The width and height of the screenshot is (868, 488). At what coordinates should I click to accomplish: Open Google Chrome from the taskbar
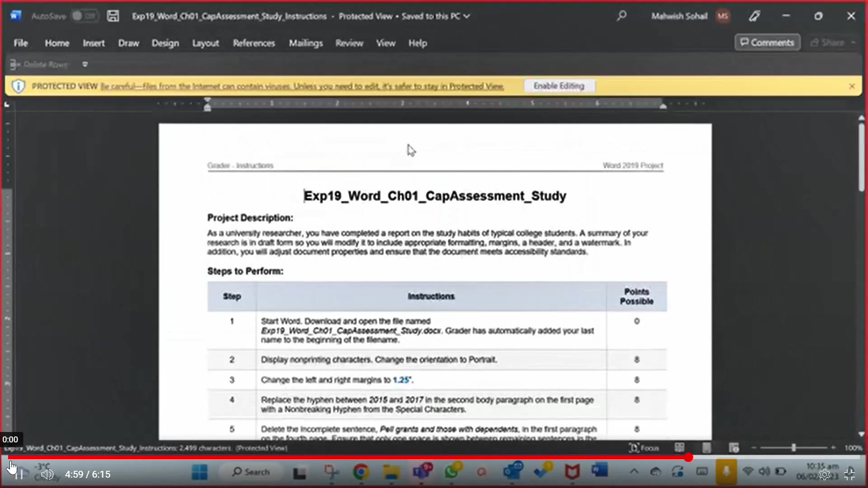[361, 472]
